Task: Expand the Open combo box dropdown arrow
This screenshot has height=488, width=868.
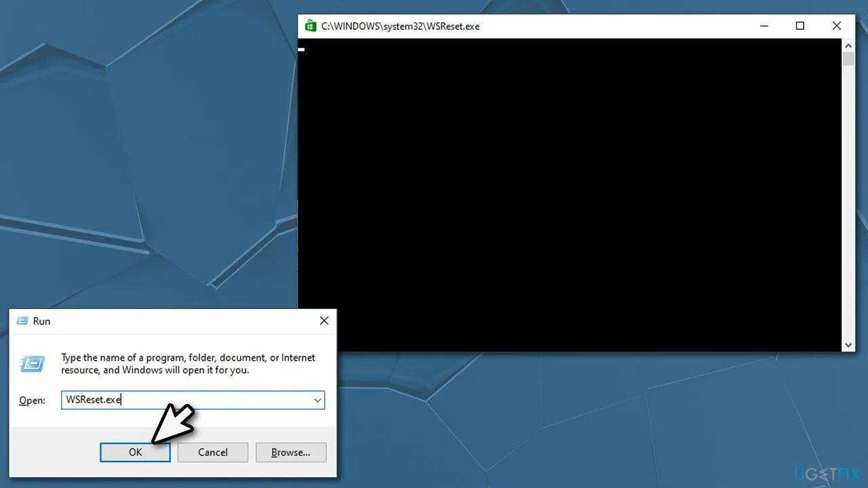Action: pos(317,400)
